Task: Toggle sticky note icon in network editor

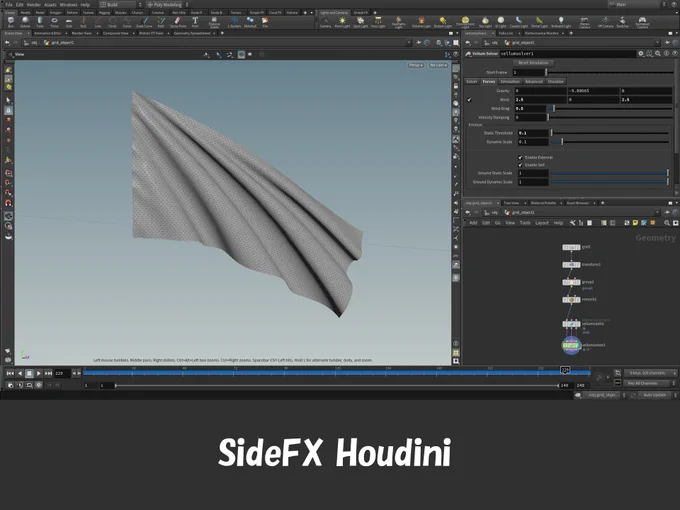Action: coord(635,223)
